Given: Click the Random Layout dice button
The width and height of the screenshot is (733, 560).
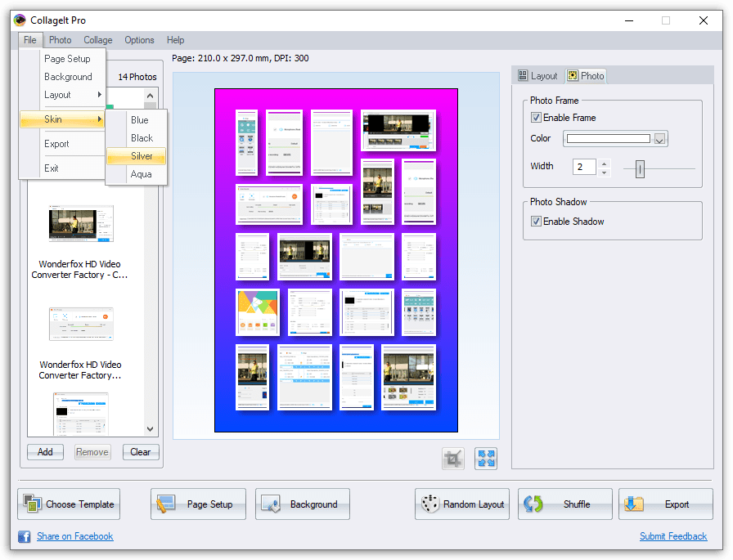Looking at the screenshot, I should point(463,504).
